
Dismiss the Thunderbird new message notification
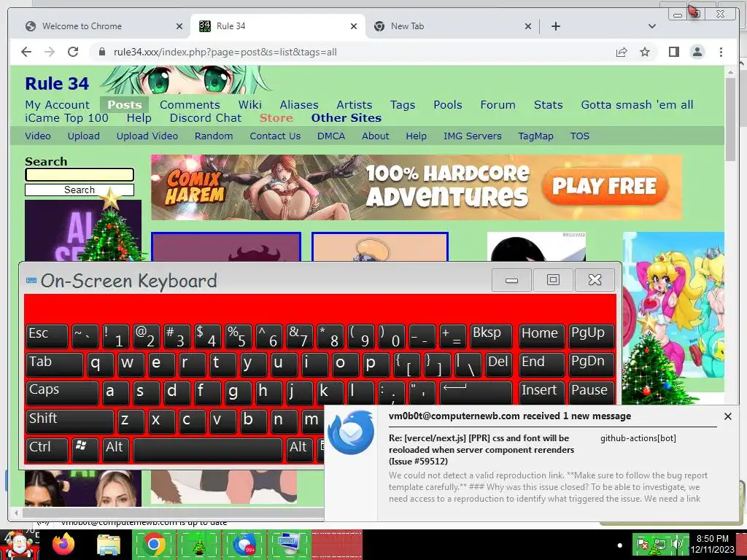(727, 416)
